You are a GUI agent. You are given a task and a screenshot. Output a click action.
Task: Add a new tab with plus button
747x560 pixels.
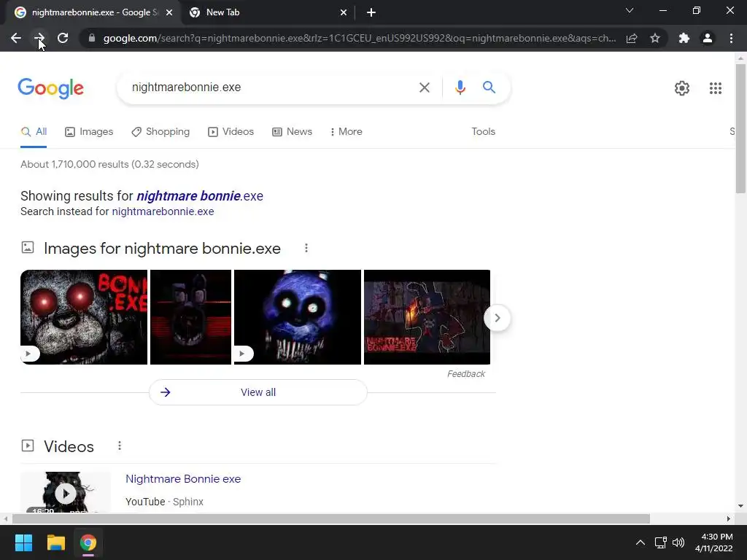[371, 13]
